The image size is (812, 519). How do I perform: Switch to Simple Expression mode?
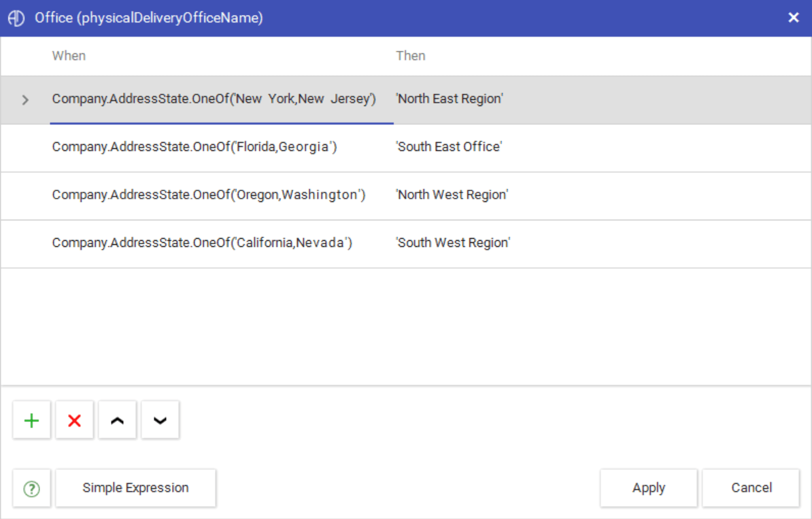coord(136,488)
